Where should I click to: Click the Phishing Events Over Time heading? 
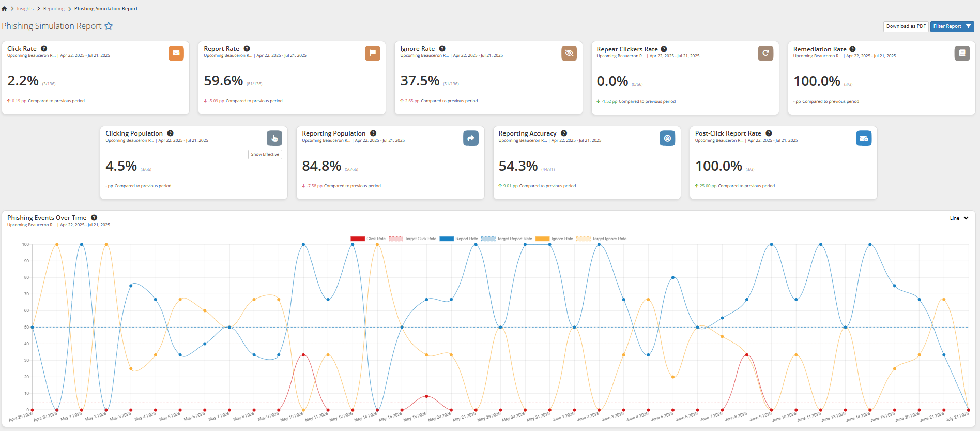47,218
